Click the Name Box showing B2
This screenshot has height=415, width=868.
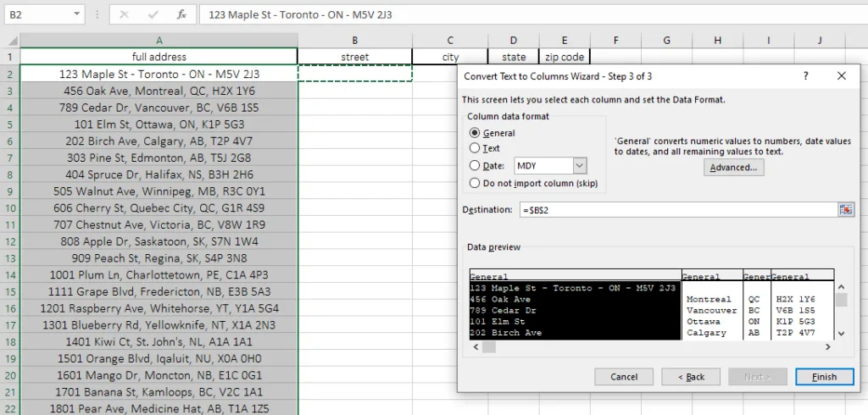click(37, 14)
